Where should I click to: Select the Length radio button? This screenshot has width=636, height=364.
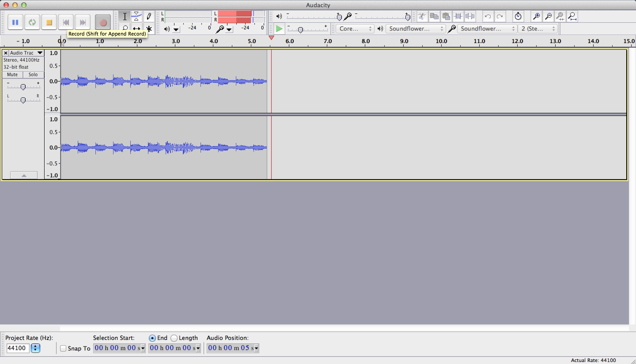pos(174,338)
